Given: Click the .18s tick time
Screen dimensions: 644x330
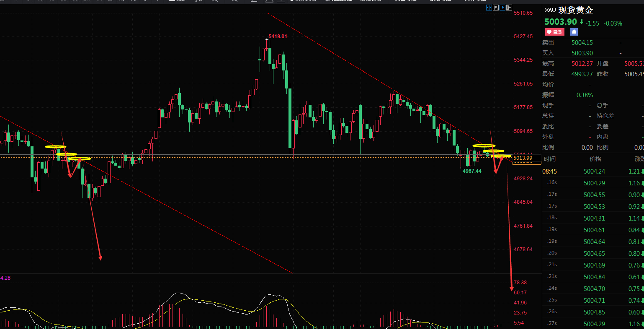Looking at the screenshot, I should point(552,218).
